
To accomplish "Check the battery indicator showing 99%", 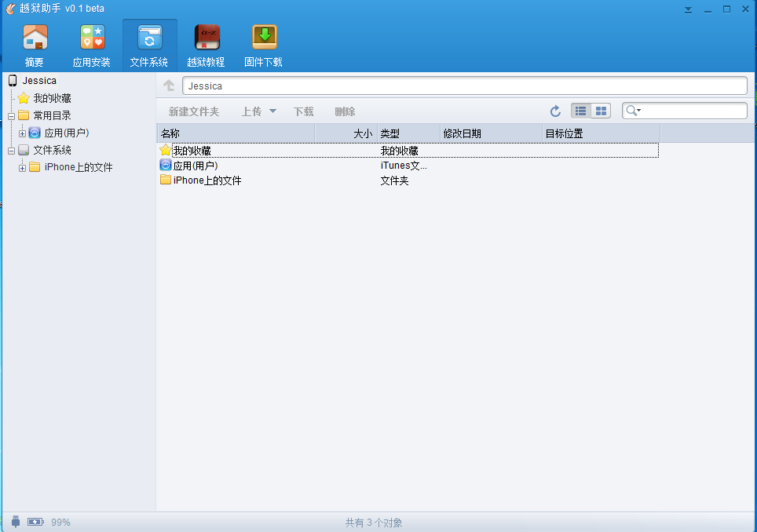I will pyautogui.click(x=35, y=521).
